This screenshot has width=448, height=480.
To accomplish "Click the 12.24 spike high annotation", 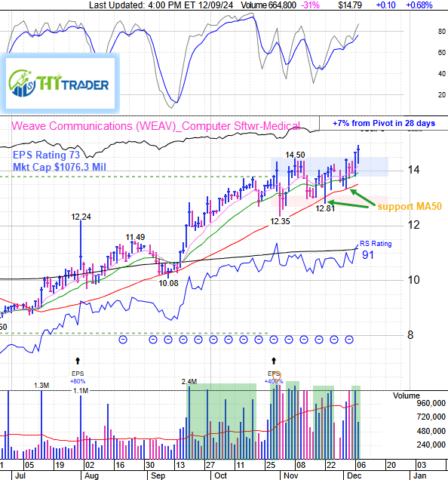I will click(81, 217).
